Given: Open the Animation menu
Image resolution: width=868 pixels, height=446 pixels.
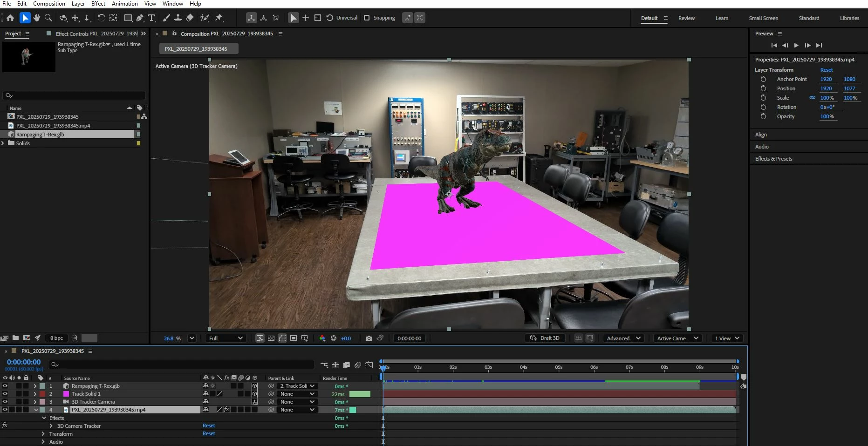Looking at the screenshot, I should pos(125,4).
